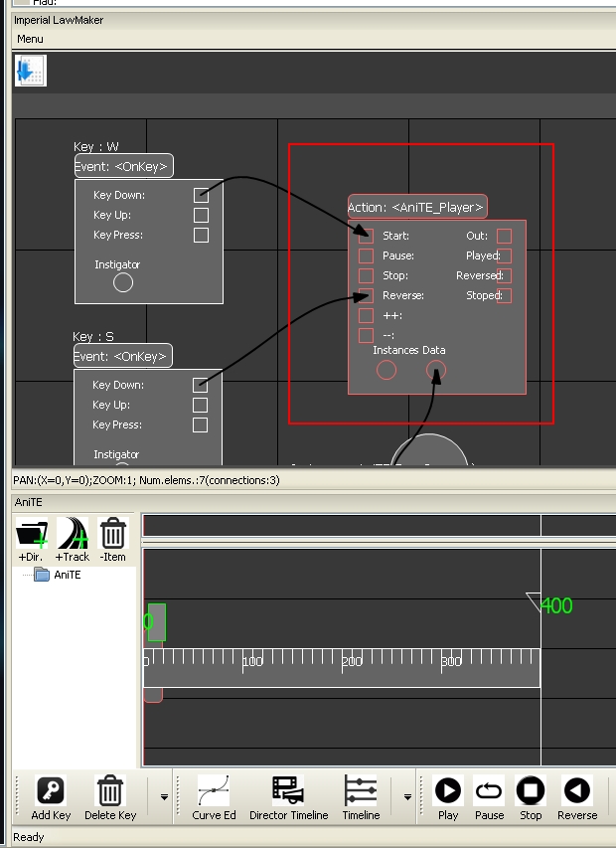Click the Stop input pin of AniTE_Player
This screenshot has width=616, height=848.
point(366,275)
